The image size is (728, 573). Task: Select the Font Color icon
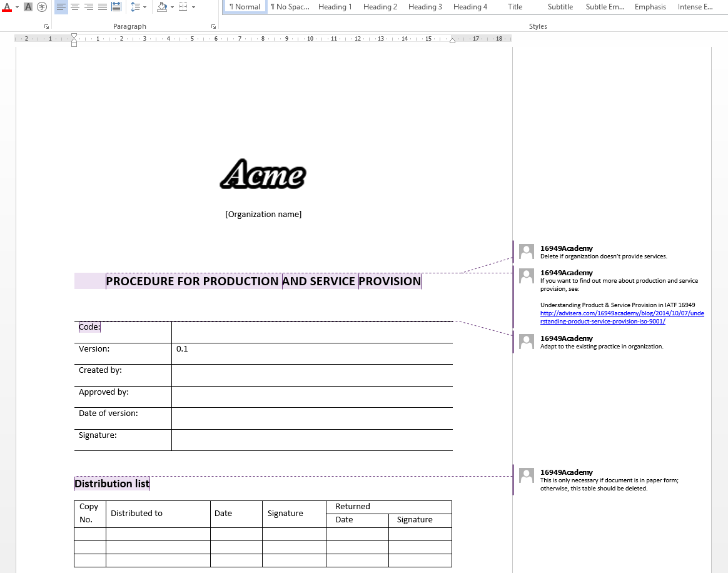coord(7,7)
